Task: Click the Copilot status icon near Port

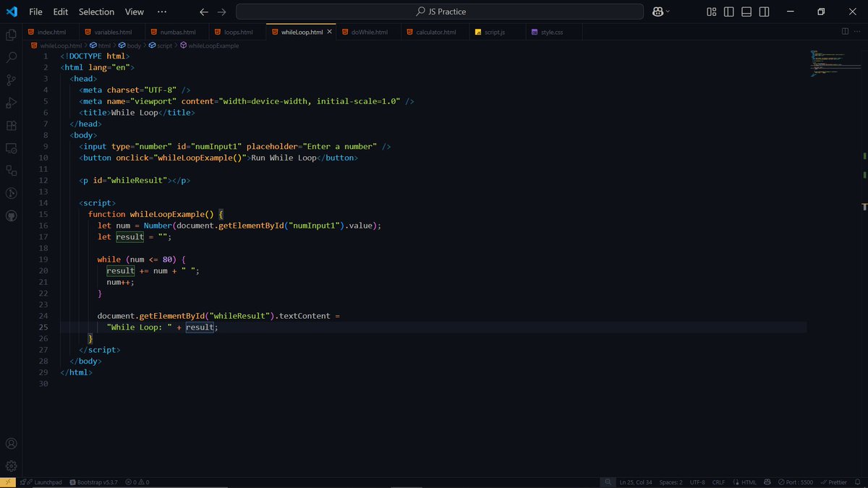Action: pyautogui.click(x=767, y=482)
